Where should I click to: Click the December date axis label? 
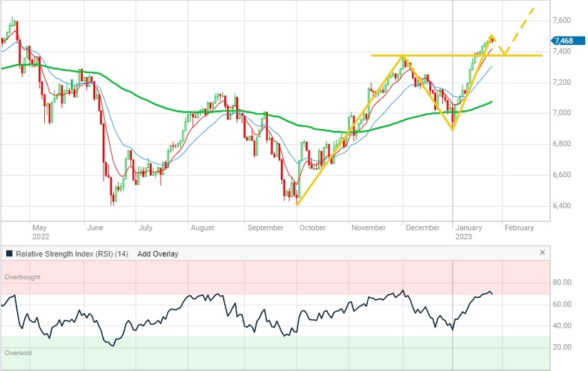(422, 228)
